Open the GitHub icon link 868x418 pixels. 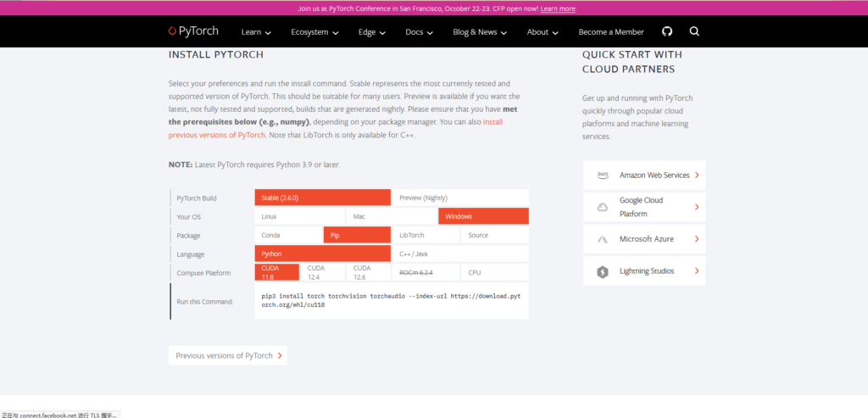[x=667, y=31]
